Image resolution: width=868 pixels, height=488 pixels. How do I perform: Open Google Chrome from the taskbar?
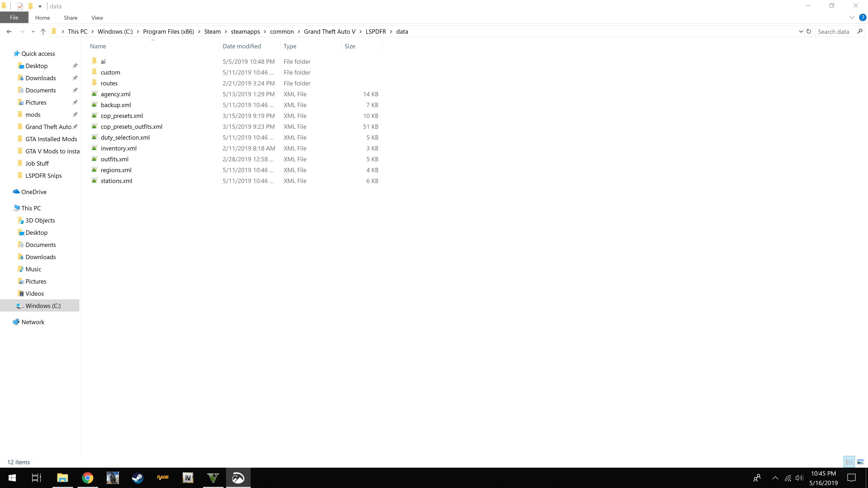[88, 478]
